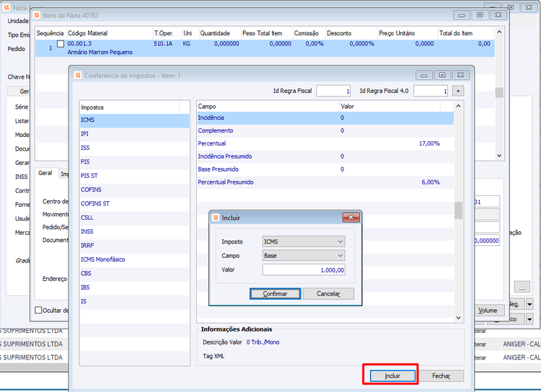Close the Conferência de Impostos window
This screenshot has width=541, height=392.
[x=461, y=75]
